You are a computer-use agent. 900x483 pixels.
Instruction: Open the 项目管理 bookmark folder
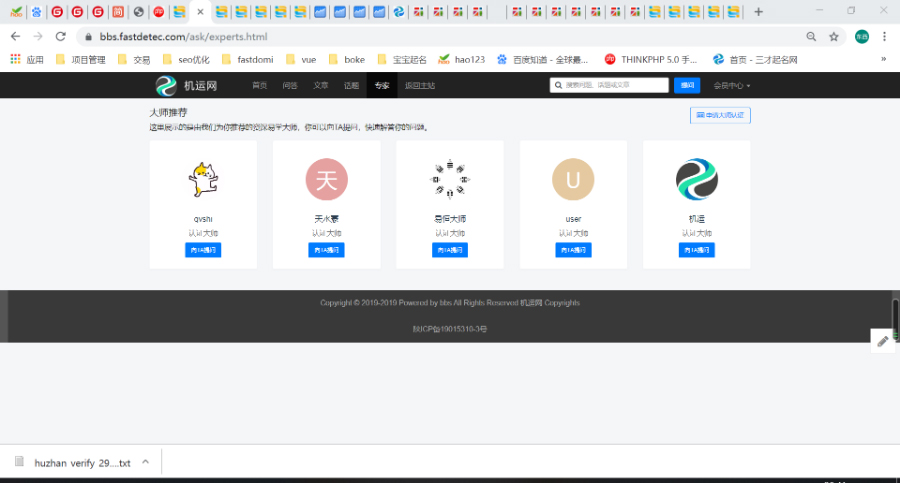click(x=80, y=59)
